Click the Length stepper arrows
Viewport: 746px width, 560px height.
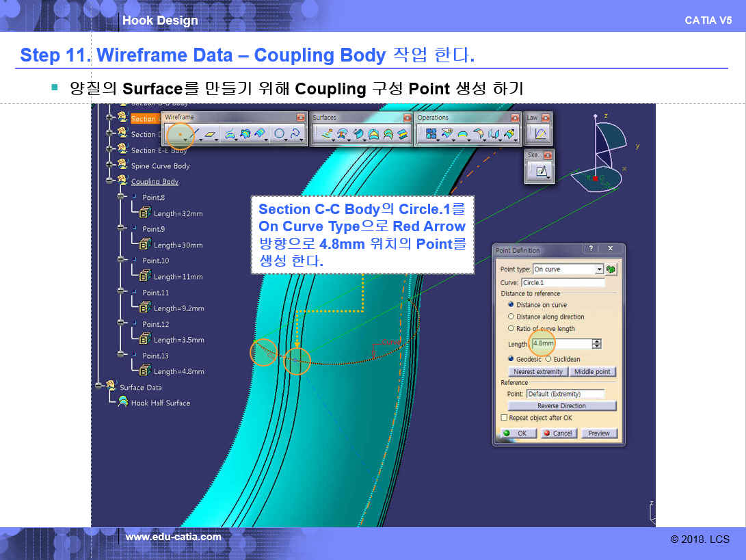597,344
